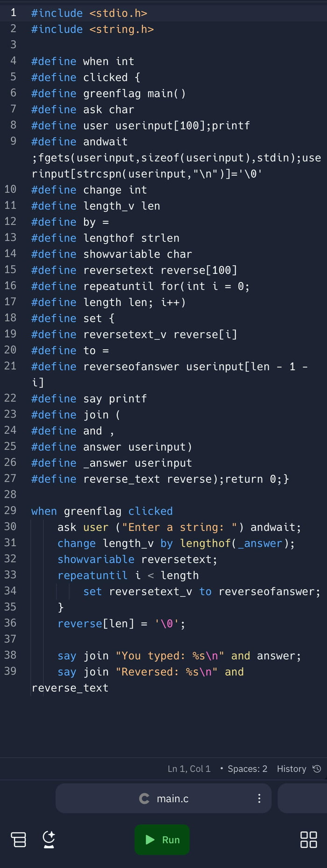Click line number 29 in the gutter
327x868 pixels.
10,510
